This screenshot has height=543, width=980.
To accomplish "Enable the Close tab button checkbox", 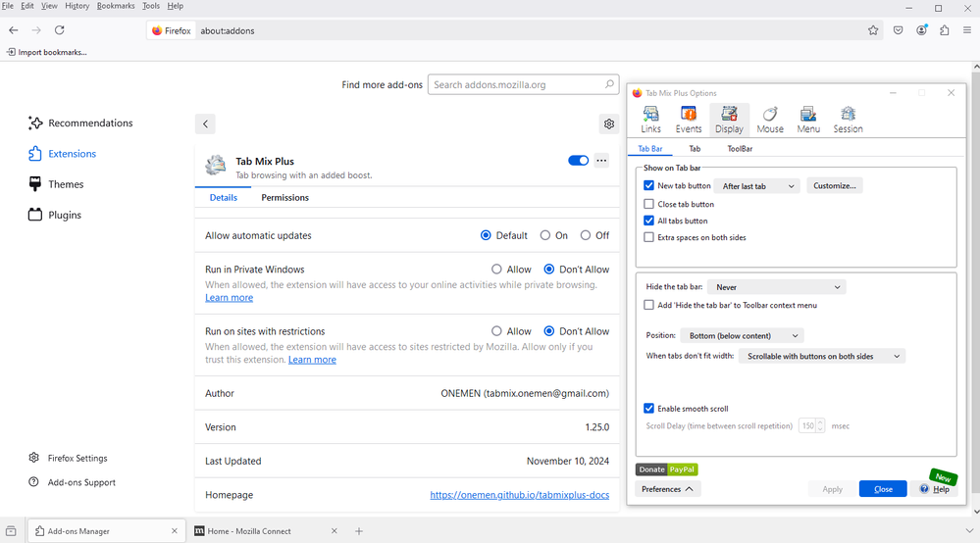I will 648,204.
